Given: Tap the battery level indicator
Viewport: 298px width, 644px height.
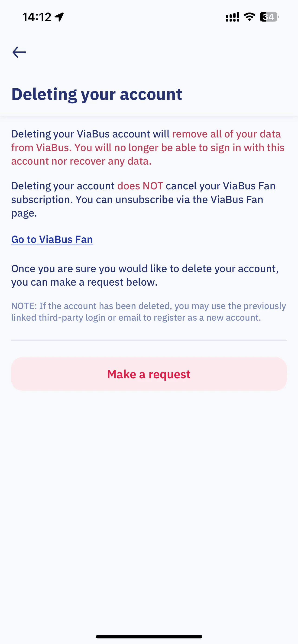Looking at the screenshot, I should 269,17.
